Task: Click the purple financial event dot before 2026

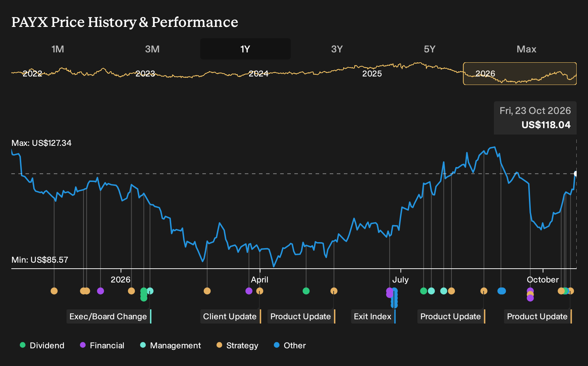Action: [100, 291]
